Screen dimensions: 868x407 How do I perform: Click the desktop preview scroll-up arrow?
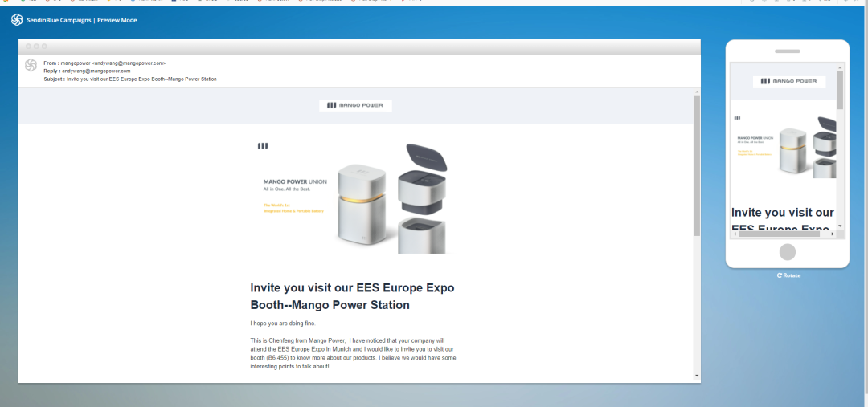[697, 92]
